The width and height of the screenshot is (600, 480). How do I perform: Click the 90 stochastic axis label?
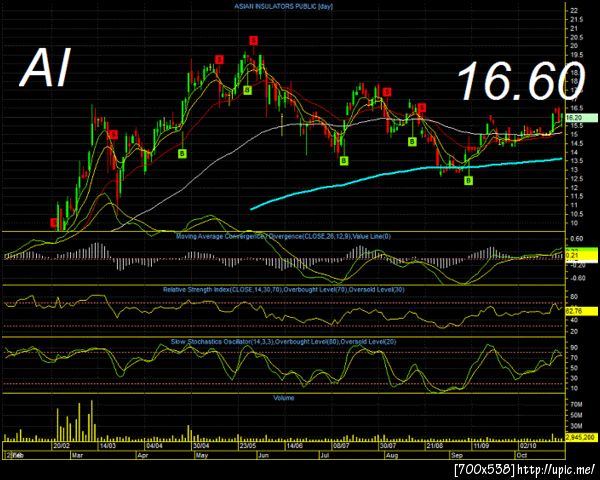click(574, 348)
